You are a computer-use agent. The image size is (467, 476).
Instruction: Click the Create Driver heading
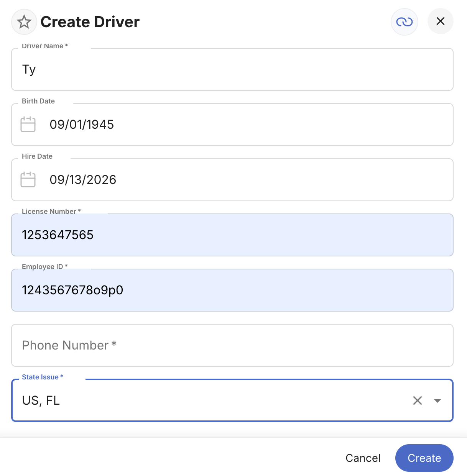[90, 22]
